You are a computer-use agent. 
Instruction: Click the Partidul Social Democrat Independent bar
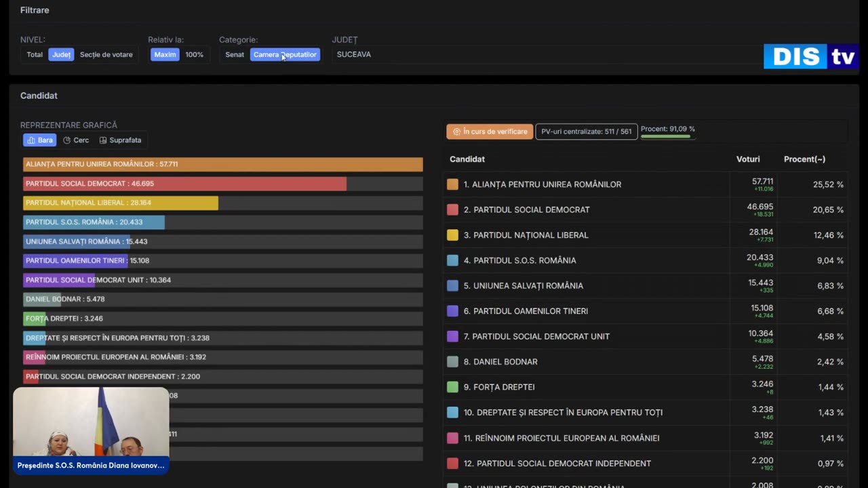tap(31, 376)
